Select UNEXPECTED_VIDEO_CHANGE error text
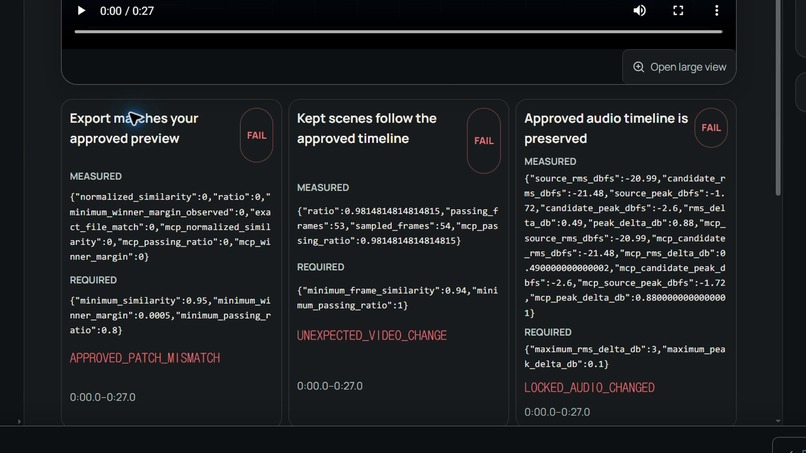The image size is (806, 453). pos(372,336)
